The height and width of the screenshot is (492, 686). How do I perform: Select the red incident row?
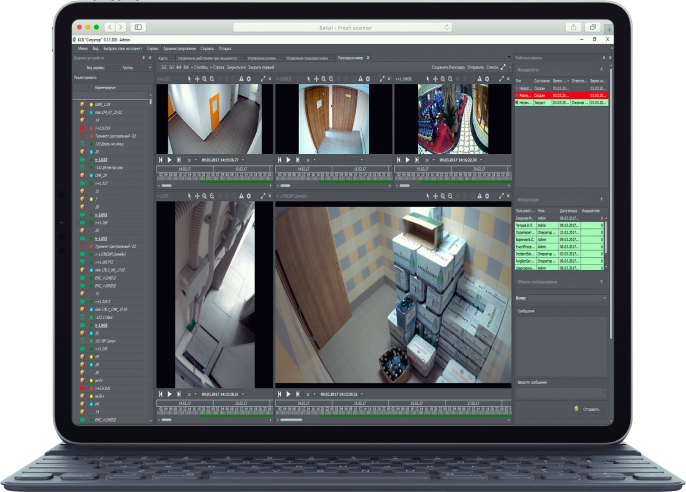pos(561,95)
